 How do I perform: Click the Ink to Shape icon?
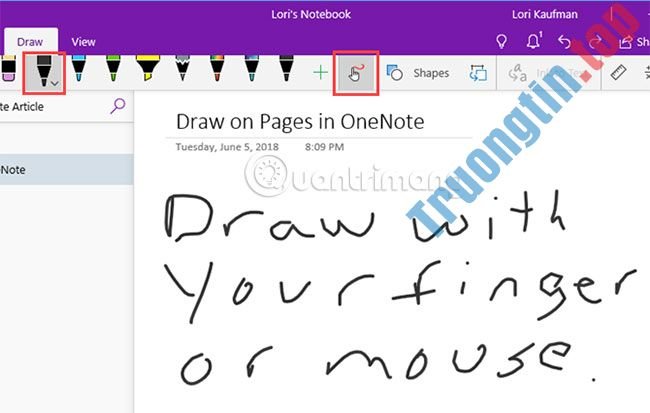pos(478,73)
